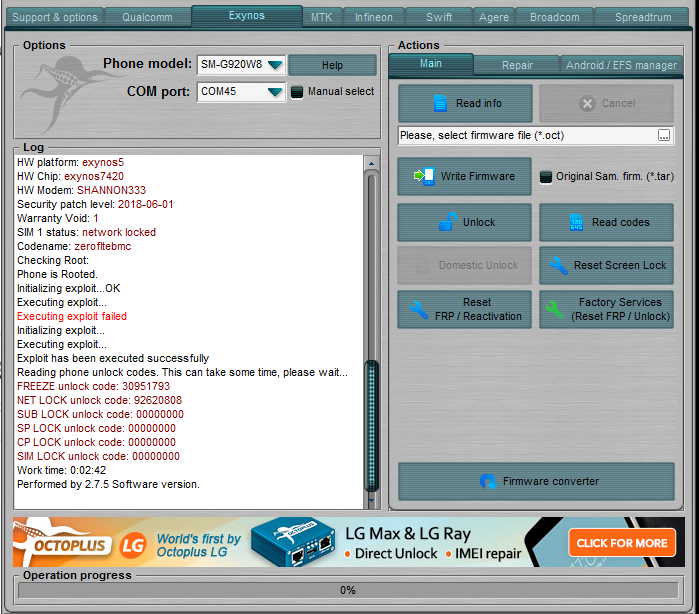699x614 pixels.
Task: Click the Firmware converter button
Action: [536, 482]
